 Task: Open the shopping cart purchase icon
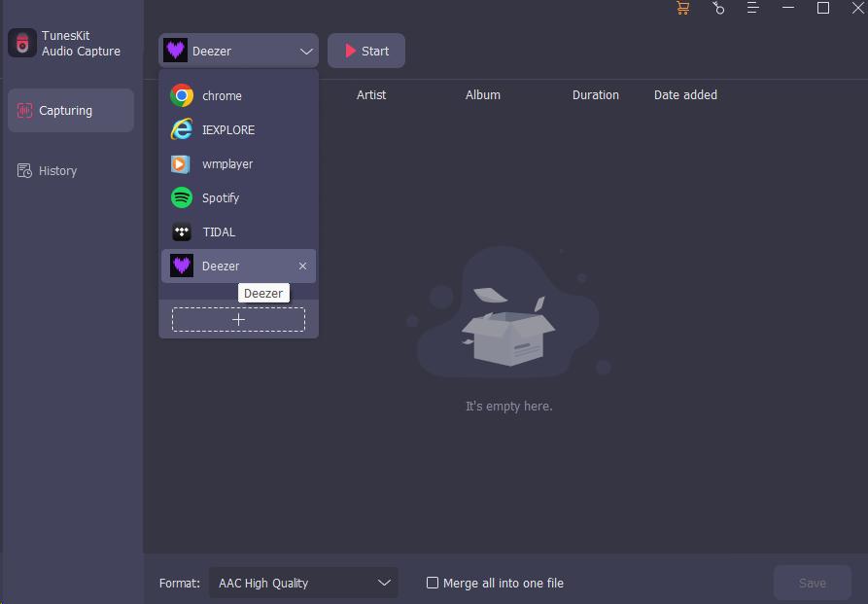[682, 8]
